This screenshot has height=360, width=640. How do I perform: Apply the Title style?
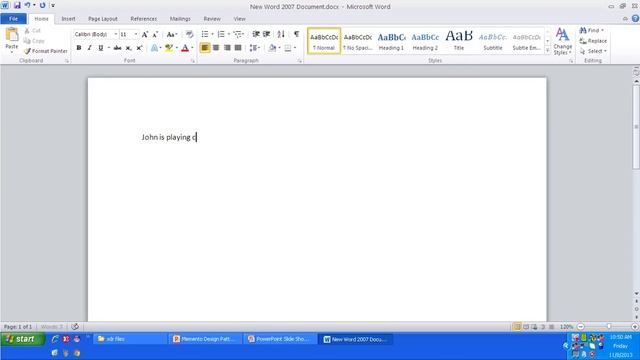(459, 41)
